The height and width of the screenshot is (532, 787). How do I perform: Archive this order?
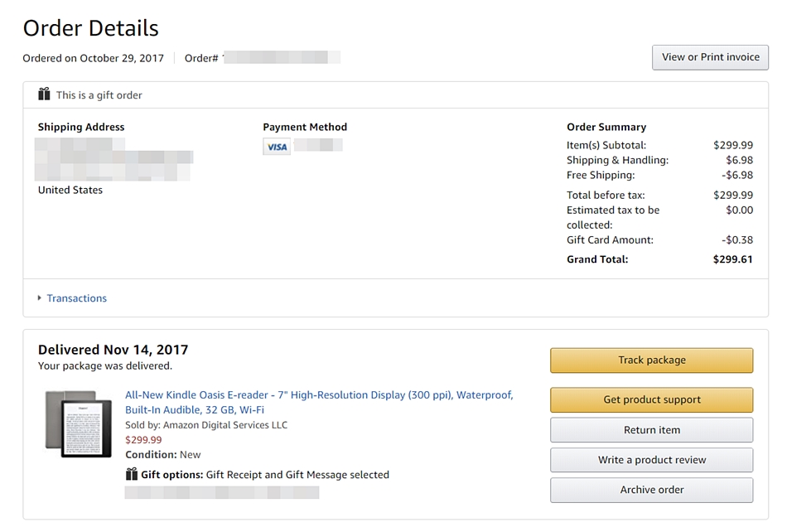tap(651, 490)
